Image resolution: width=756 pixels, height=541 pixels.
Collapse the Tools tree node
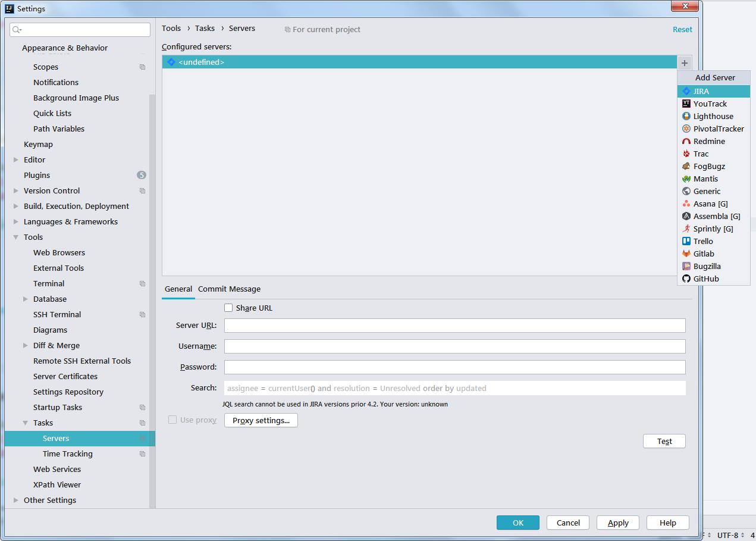click(16, 237)
